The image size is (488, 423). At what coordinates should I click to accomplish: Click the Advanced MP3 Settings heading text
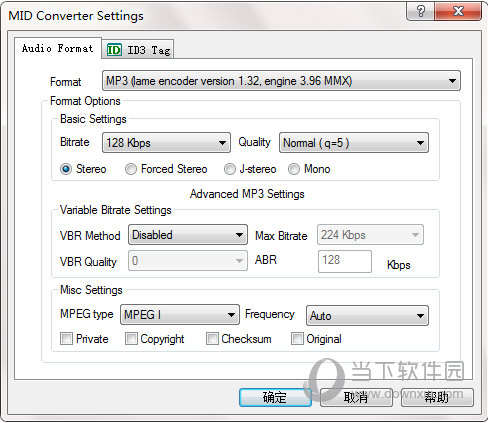point(247,194)
